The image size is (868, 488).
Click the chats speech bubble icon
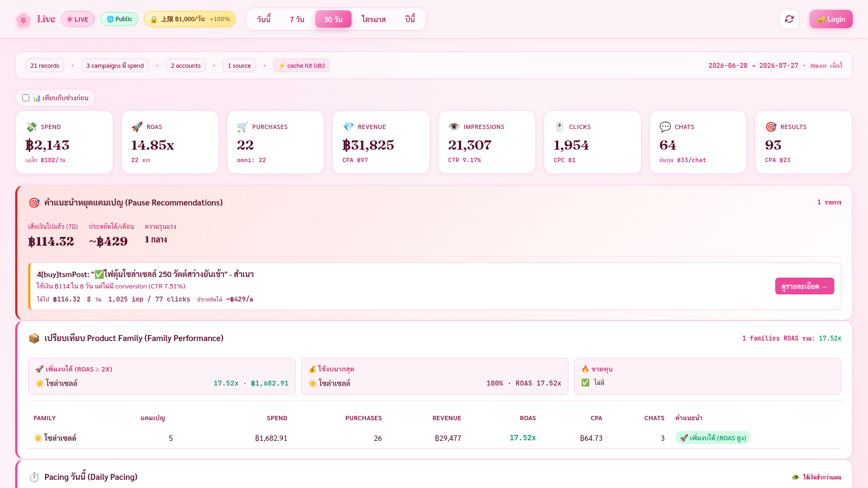(665, 127)
